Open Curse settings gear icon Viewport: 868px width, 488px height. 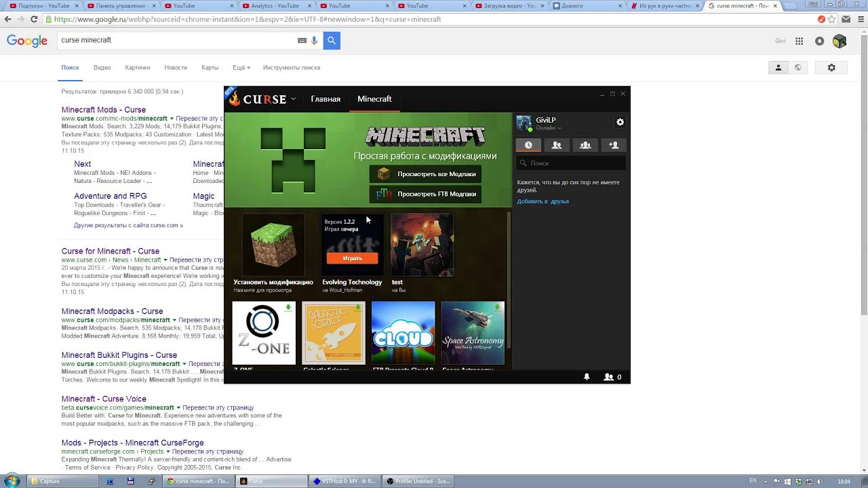(620, 122)
